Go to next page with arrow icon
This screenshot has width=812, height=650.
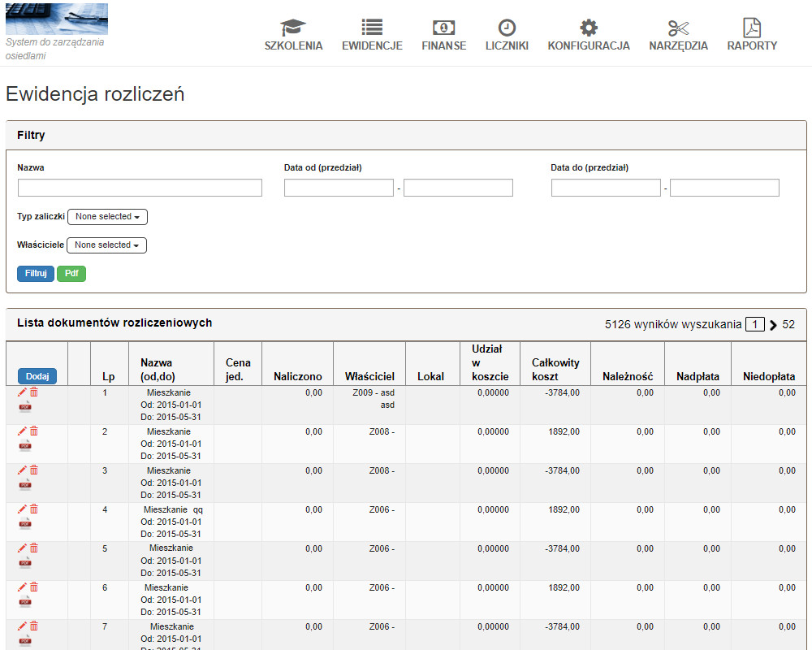pos(773,325)
